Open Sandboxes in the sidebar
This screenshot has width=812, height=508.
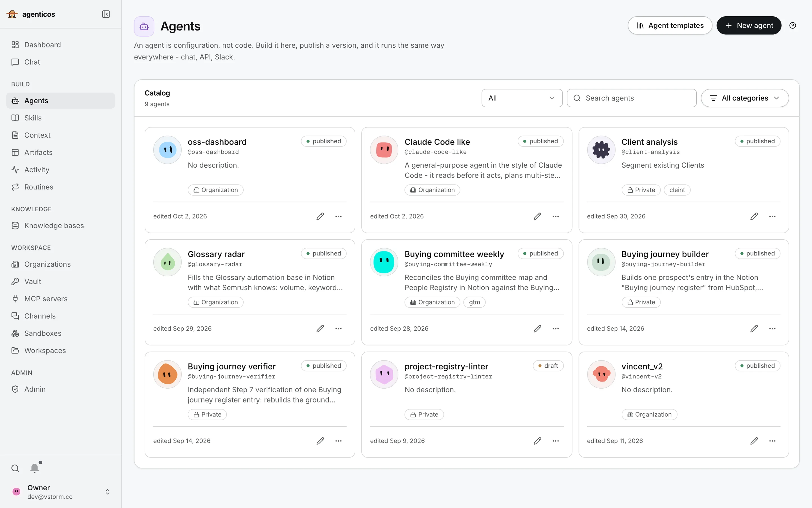61,334
